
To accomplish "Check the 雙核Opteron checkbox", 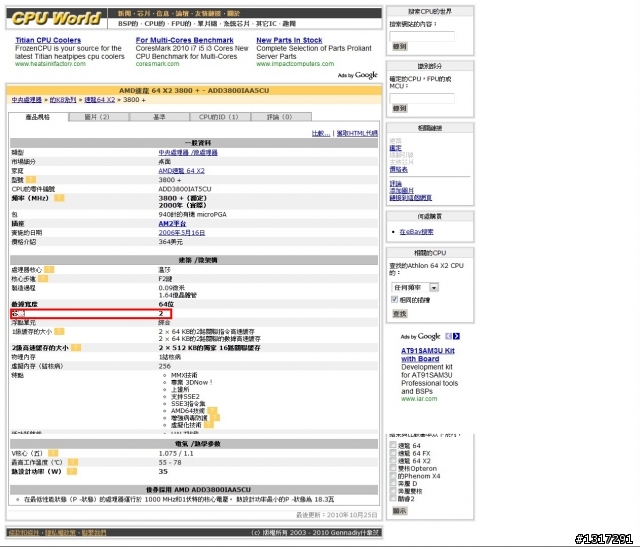I will point(393,468).
